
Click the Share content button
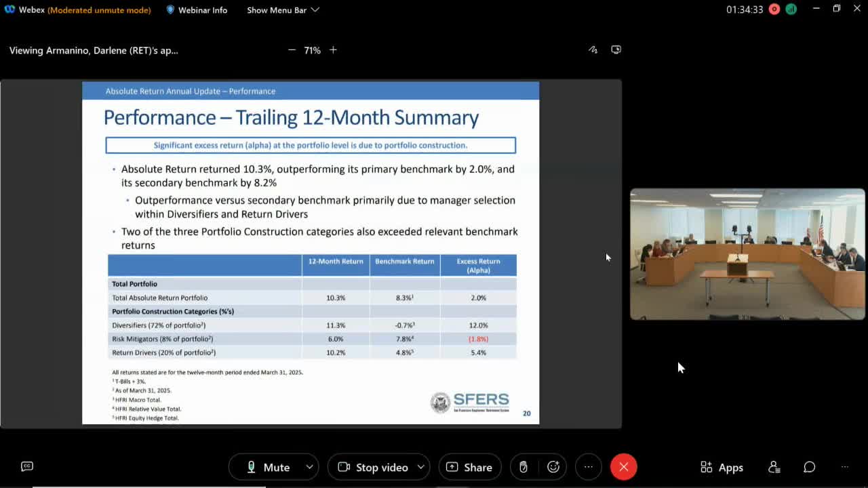point(469,467)
